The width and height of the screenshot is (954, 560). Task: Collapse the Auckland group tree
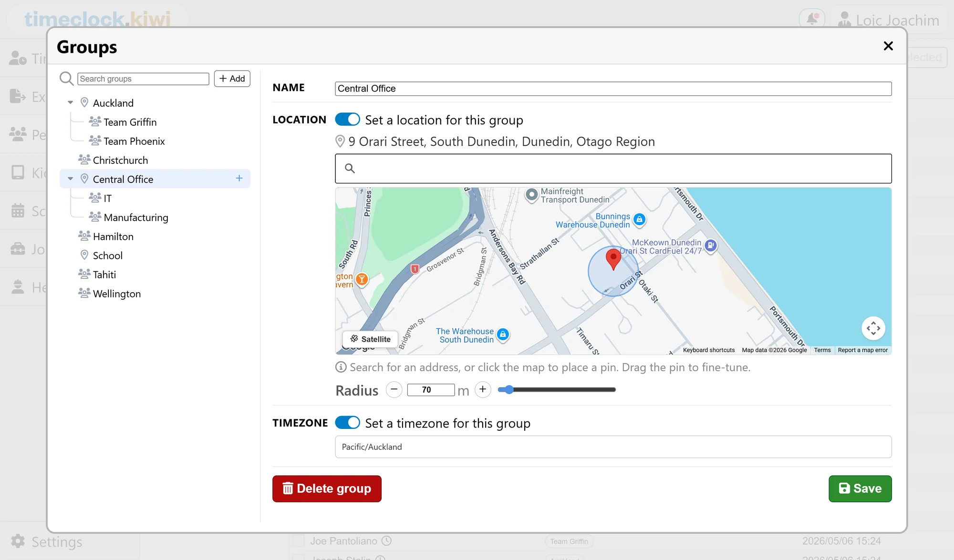tap(71, 102)
